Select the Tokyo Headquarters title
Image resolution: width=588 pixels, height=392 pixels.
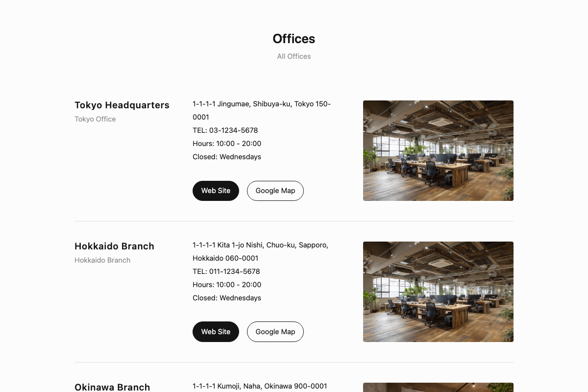point(122,105)
